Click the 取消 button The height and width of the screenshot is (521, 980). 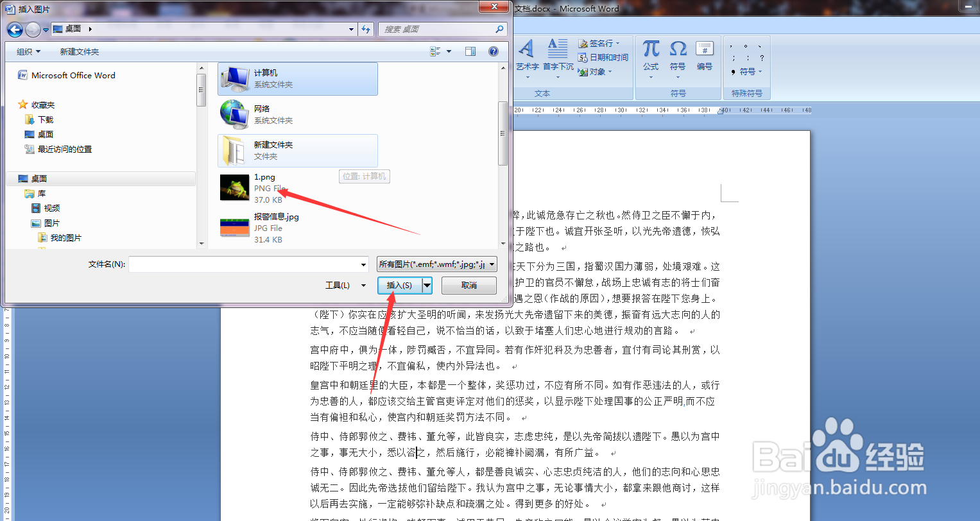click(x=469, y=286)
